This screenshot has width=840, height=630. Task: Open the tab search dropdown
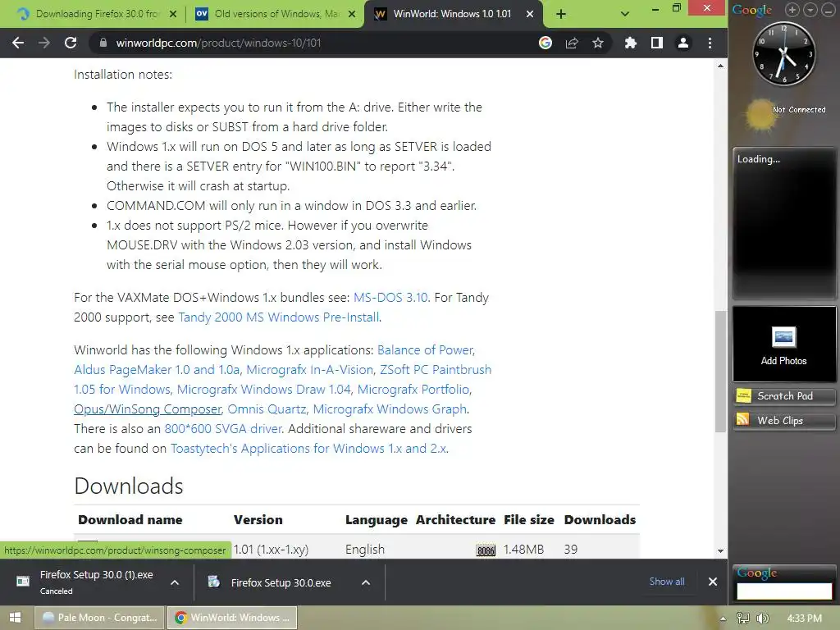coord(624,14)
